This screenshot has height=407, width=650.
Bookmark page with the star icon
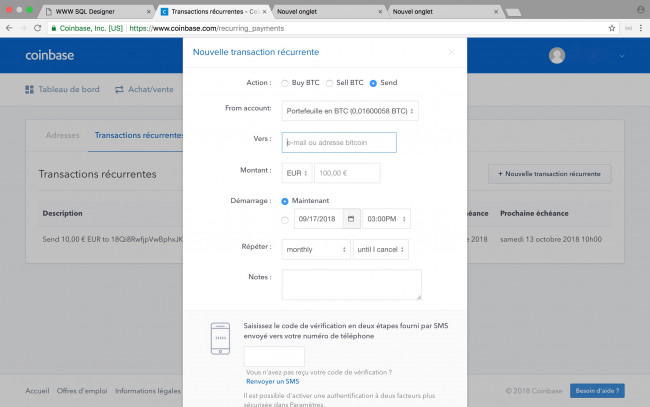[611, 28]
